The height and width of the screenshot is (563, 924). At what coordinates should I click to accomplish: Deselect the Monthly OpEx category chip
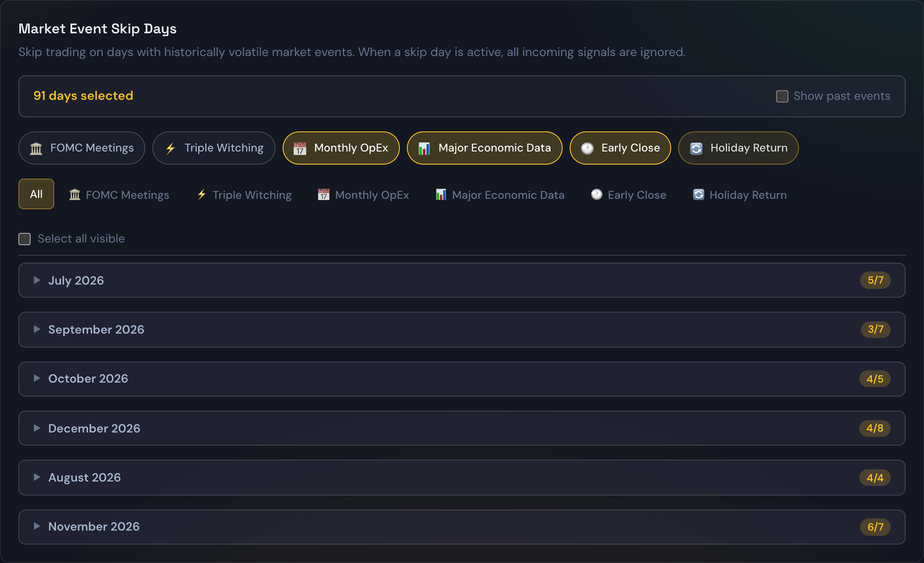(341, 148)
